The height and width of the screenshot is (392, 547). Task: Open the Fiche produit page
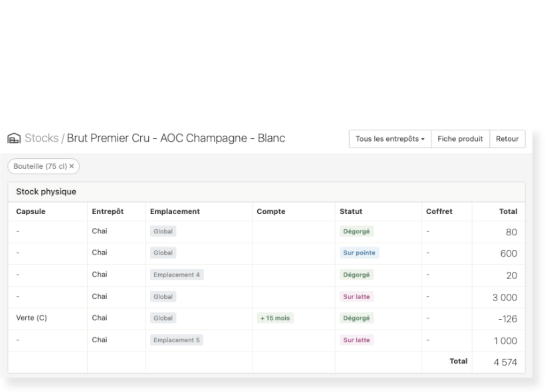460,139
